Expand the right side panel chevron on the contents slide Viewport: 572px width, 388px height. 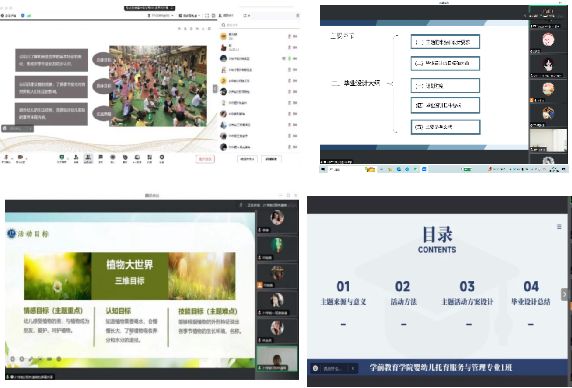point(565,294)
